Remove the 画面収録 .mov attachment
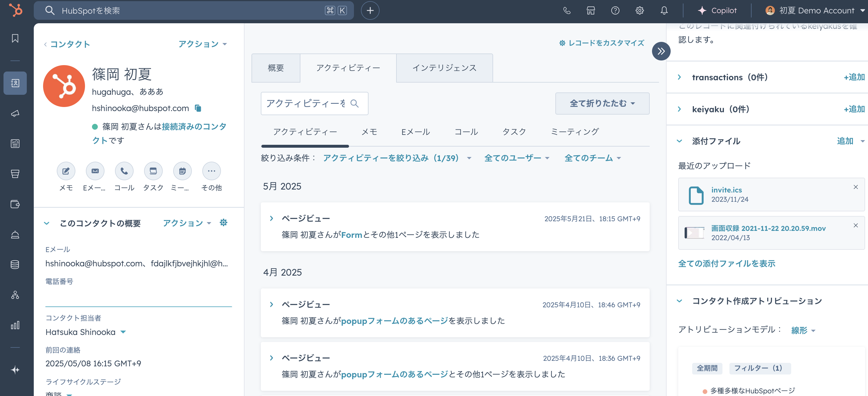 coord(855,225)
